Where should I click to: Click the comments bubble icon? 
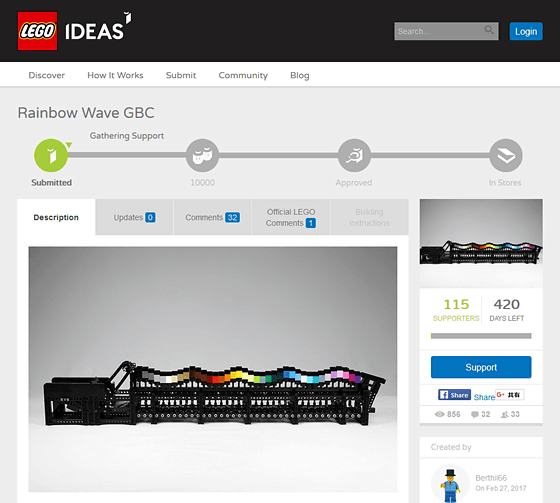click(475, 414)
